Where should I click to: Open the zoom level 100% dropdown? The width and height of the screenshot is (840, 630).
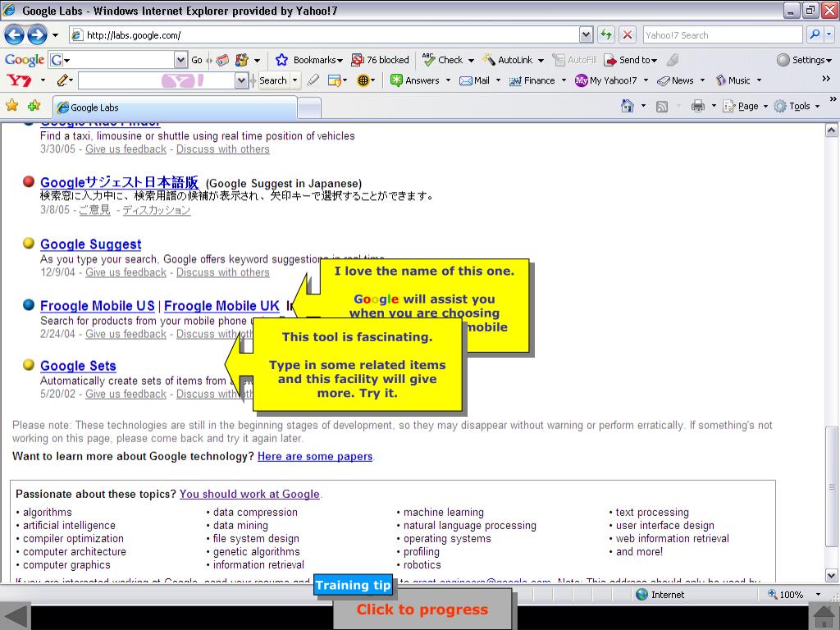point(818,595)
